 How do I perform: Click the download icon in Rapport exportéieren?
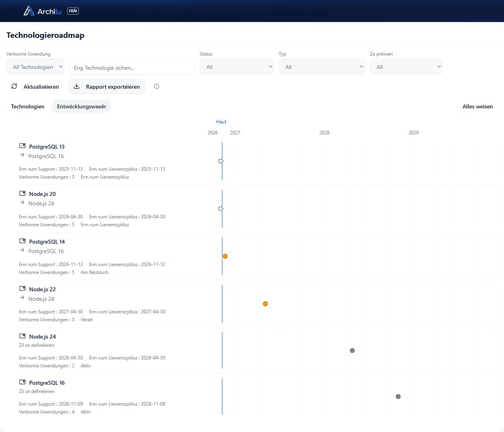pyautogui.click(x=77, y=86)
